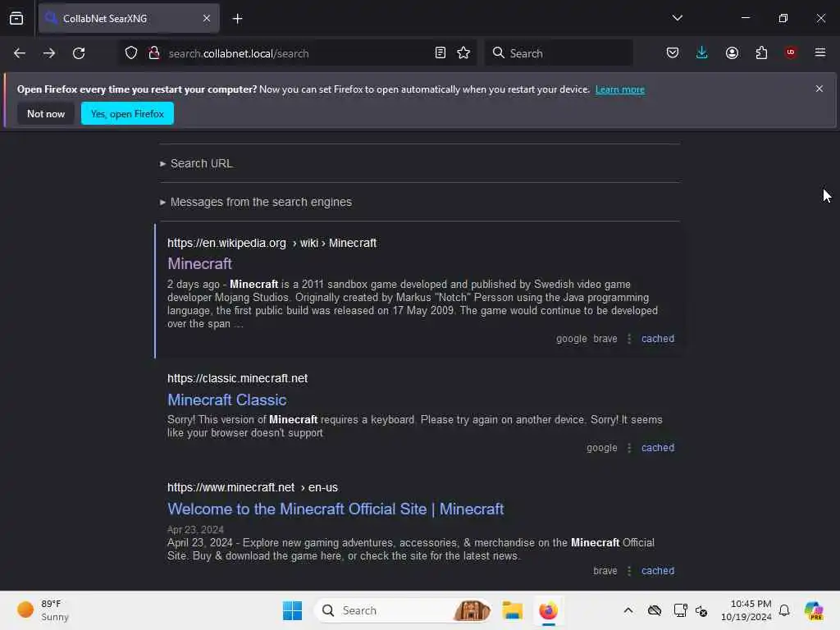Open the notifications bell icon
This screenshot has width=840, height=630.
pyautogui.click(x=783, y=610)
